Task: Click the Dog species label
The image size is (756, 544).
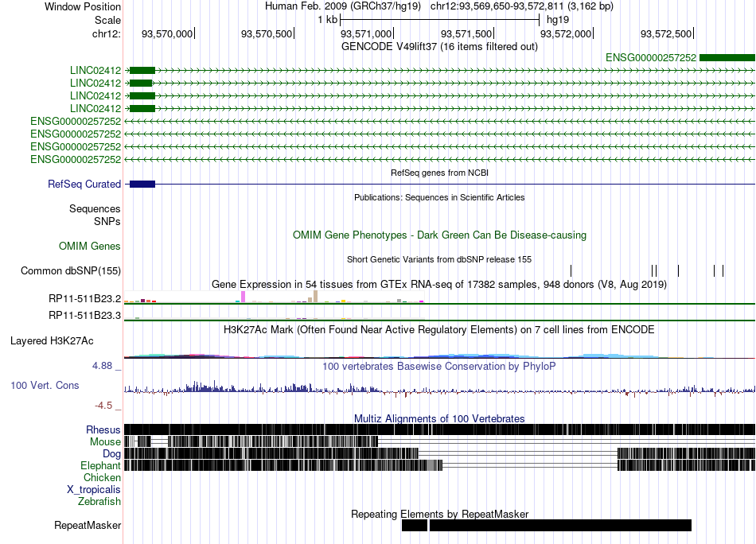Action: click(x=112, y=453)
